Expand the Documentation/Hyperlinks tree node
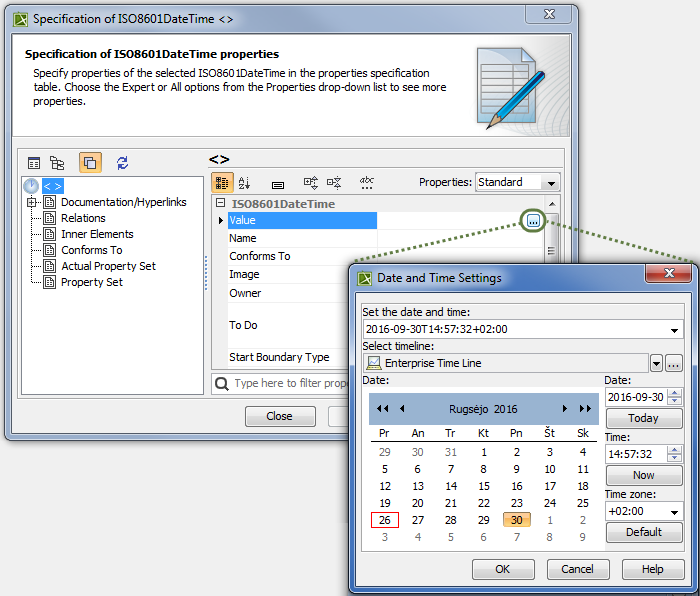This screenshot has width=700, height=596. [x=31, y=202]
